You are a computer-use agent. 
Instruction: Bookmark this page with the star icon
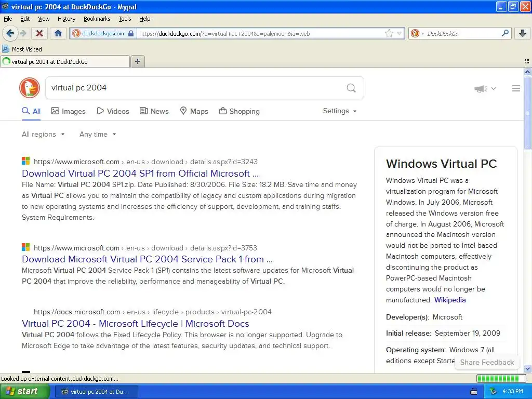pos(389,33)
